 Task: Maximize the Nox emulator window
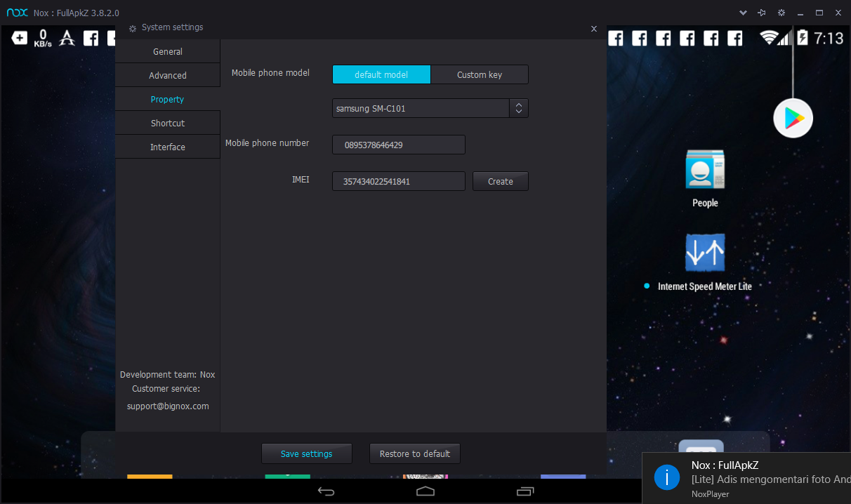[x=819, y=13]
